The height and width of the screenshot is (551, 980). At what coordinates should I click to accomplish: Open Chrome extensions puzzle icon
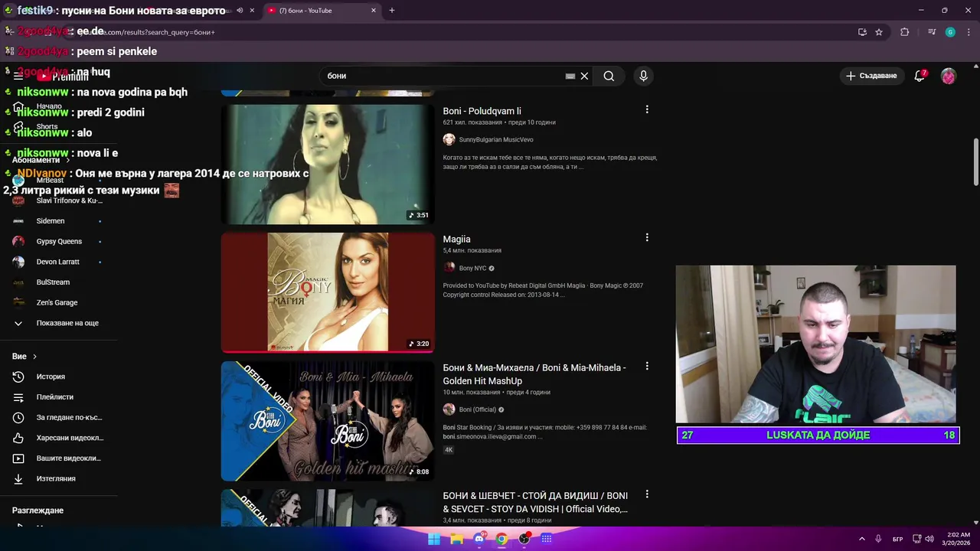tap(905, 32)
